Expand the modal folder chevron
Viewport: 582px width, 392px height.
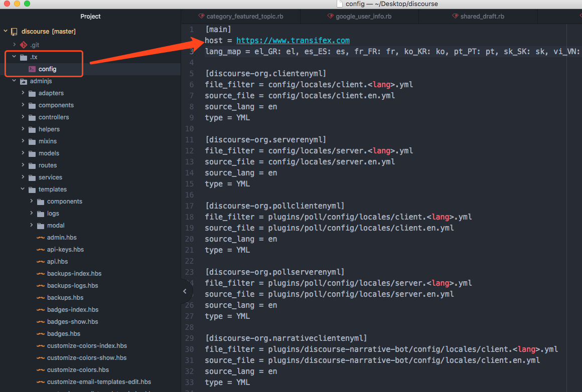[32, 226]
